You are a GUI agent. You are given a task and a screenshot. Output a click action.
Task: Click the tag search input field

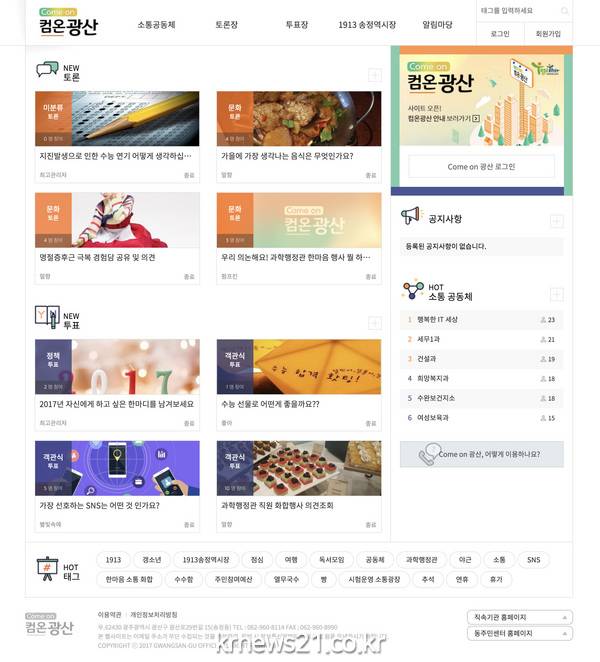513,11
